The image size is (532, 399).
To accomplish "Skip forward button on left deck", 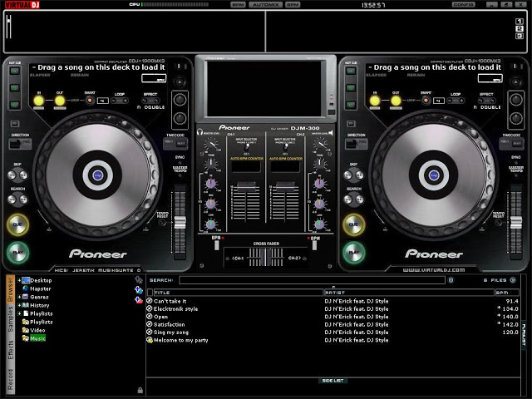I will point(23,175).
